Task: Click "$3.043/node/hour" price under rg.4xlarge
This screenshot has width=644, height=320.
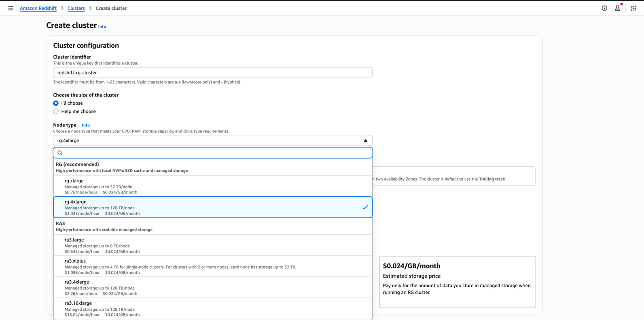Action: click(x=82, y=213)
